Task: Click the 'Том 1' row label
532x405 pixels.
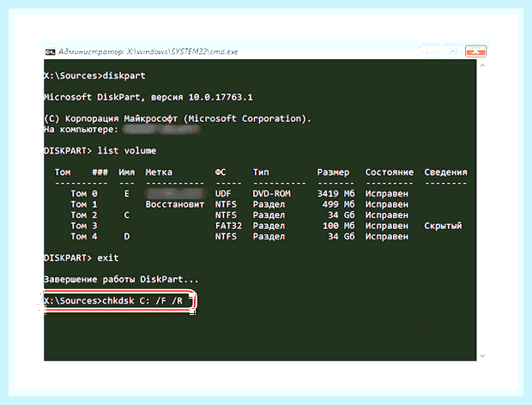Action: point(84,204)
